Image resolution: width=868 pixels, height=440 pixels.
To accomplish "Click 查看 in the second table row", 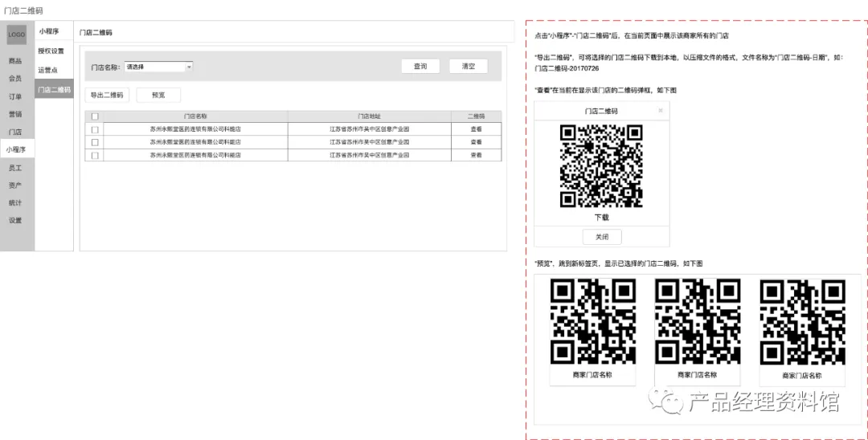I will click(476, 142).
